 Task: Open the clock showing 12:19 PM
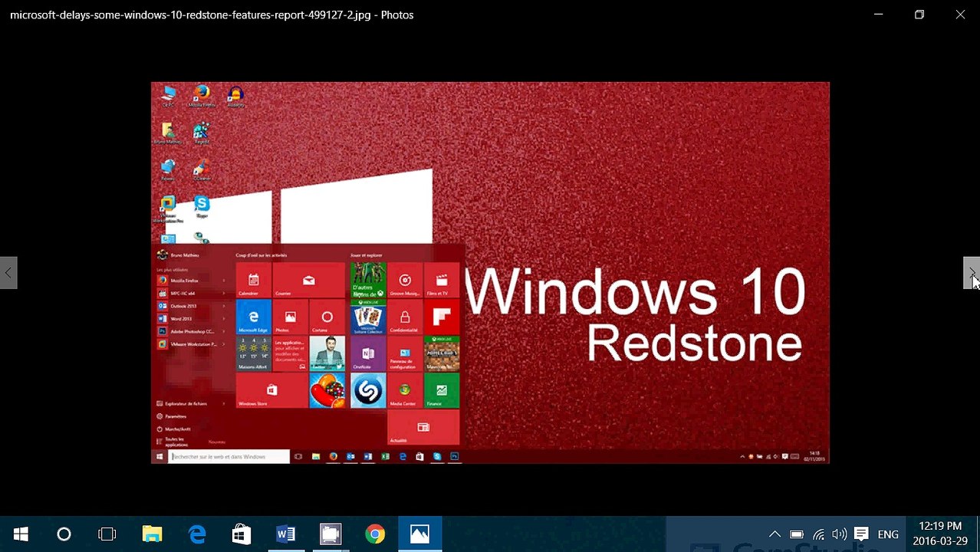coord(940,534)
